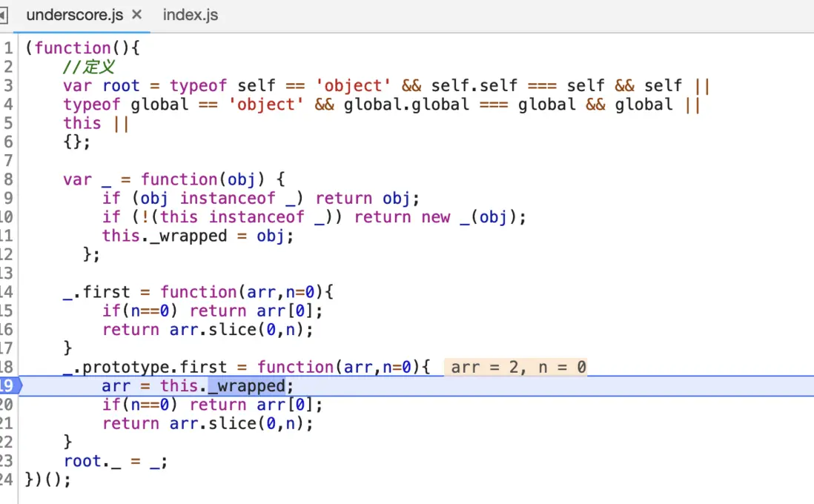The image size is (814, 504).
Task: Click the '_wrapped' selection on line 19
Action: pyautogui.click(x=247, y=386)
